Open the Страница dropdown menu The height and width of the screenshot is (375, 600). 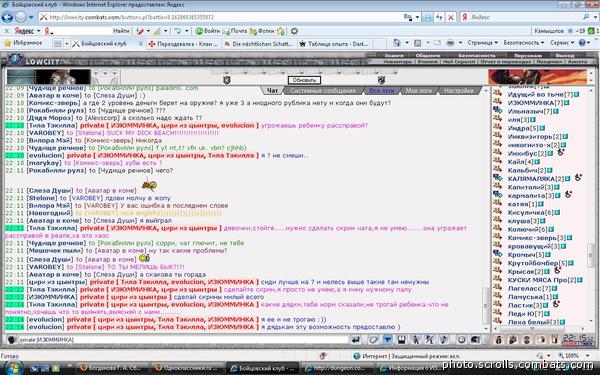482,43
